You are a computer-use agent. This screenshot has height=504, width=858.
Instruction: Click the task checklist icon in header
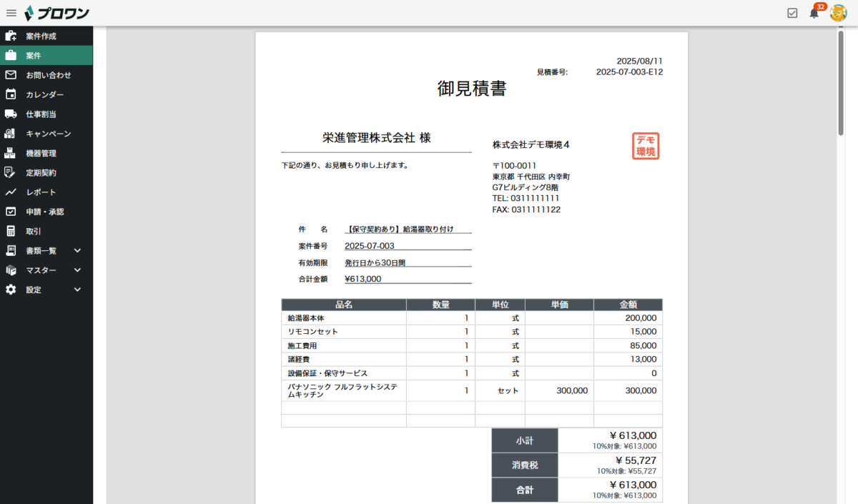792,13
